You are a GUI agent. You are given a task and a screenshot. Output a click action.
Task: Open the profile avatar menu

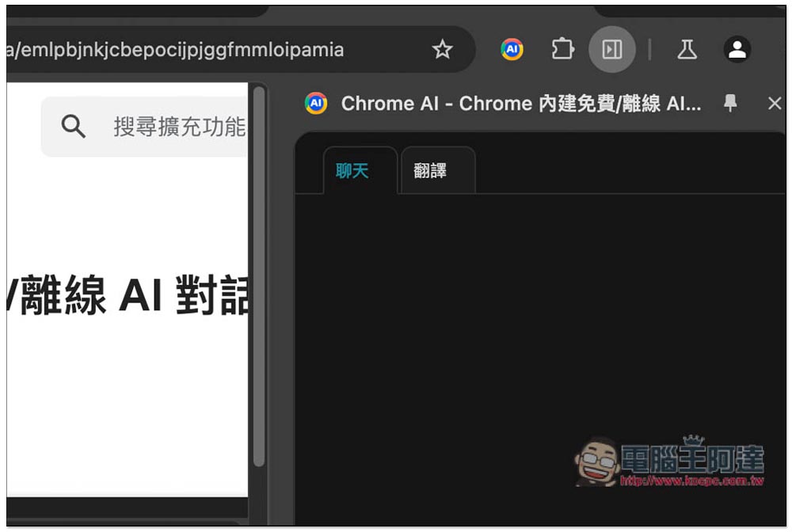pos(737,49)
